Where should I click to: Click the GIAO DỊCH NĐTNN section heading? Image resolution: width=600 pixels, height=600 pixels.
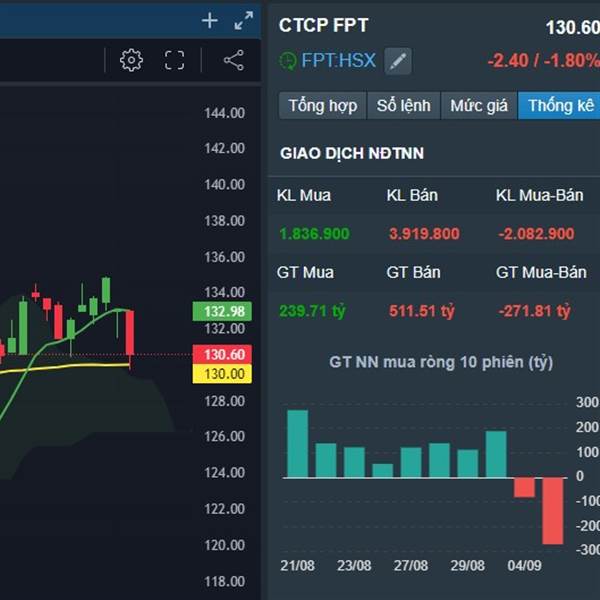[352, 153]
